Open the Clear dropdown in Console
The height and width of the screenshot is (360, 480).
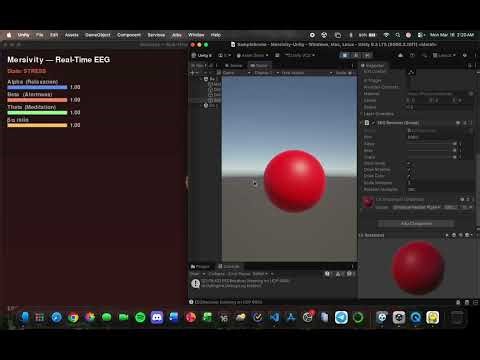pyautogui.click(x=198, y=274)
